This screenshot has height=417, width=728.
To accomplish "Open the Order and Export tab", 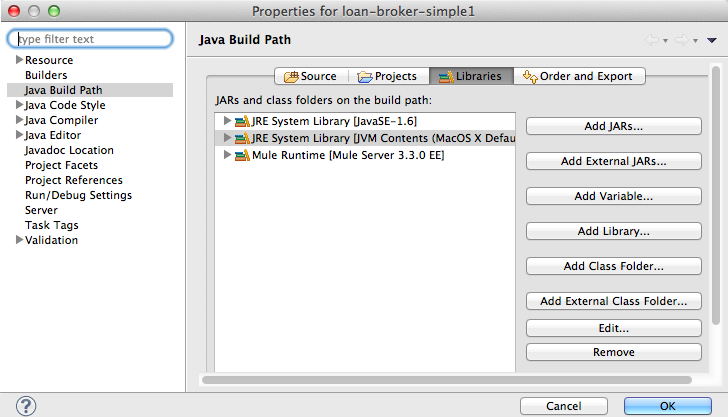I will point(579,76).
